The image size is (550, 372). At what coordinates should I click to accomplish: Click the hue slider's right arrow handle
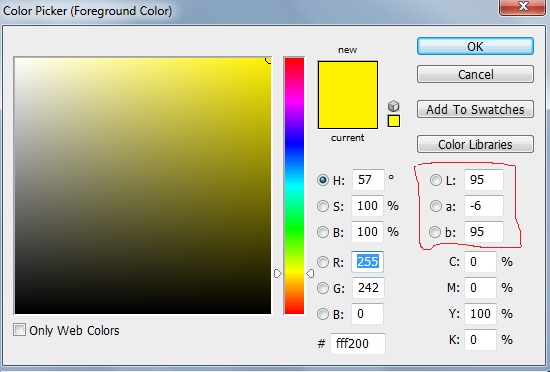coord(310,273)
